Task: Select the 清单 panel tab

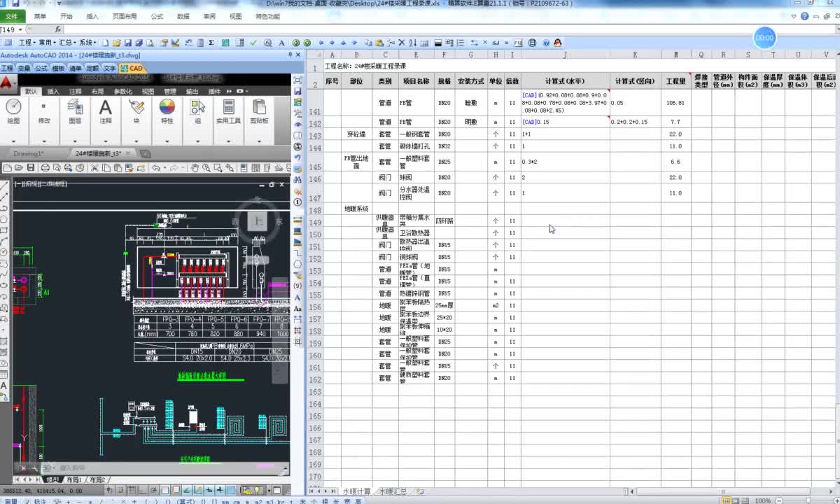Action: [x=76, y=69]
